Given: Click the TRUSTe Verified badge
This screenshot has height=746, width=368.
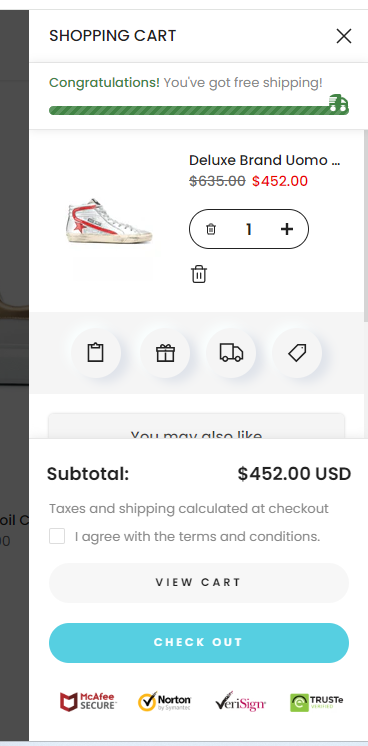Looking at the screenshot, I should (317, 702).
